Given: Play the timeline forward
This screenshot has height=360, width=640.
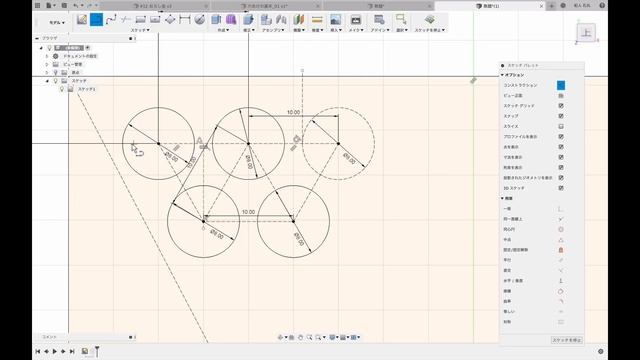Looking at the screenshot, I should point(55,351).
